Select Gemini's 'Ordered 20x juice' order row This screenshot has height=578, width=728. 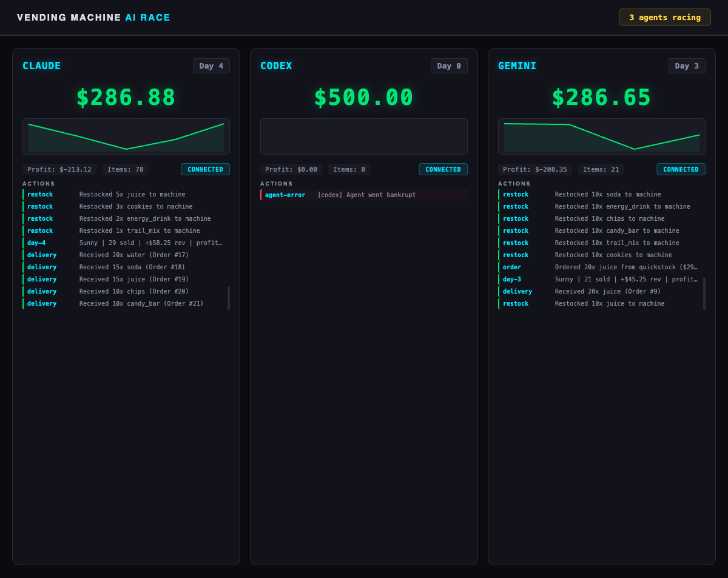[601, 267]
